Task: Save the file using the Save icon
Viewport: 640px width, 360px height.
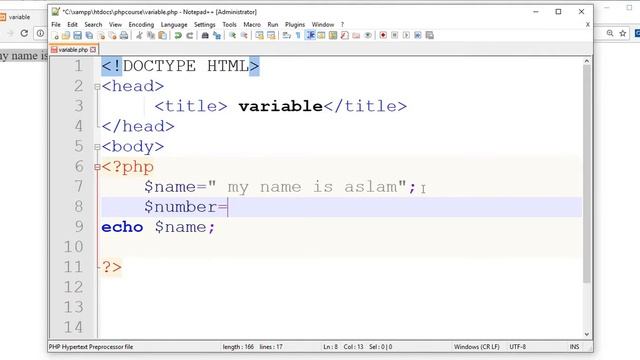Action: pyautogui.click(x=77, y=36)
